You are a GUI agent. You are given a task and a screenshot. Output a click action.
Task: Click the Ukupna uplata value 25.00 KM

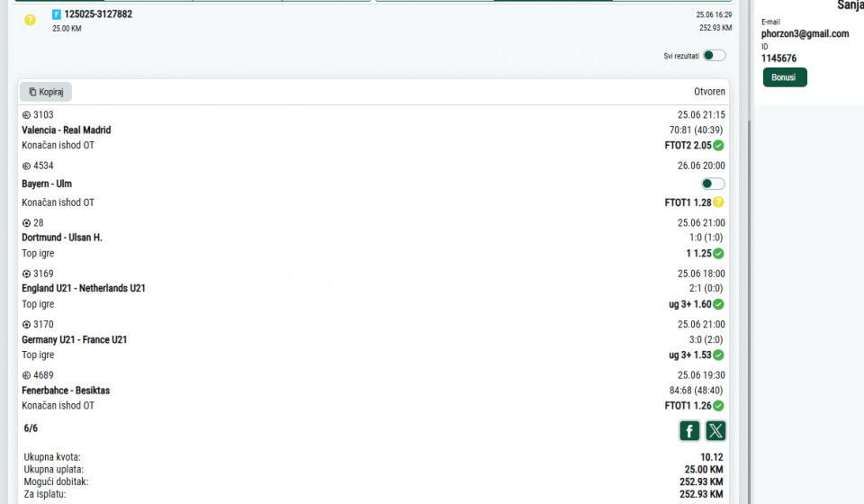click(704, 469)
